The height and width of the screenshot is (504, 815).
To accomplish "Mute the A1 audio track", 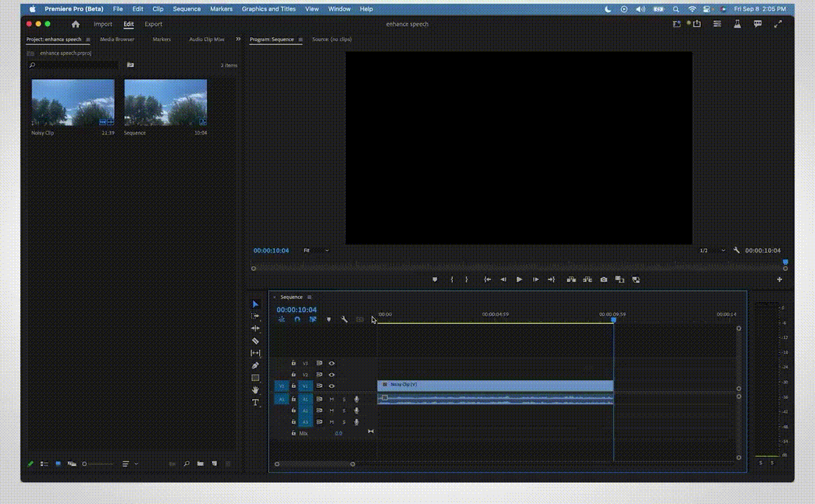I will click(x=332, y=399).
